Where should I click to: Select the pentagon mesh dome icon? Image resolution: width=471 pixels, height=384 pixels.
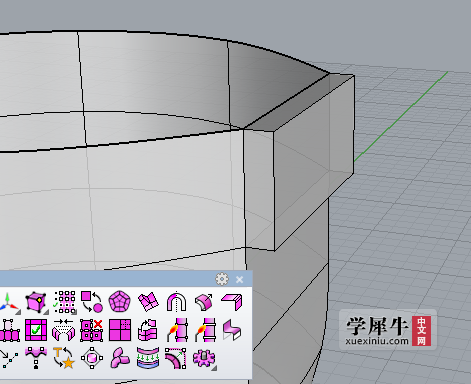click(x=120, y=302)
